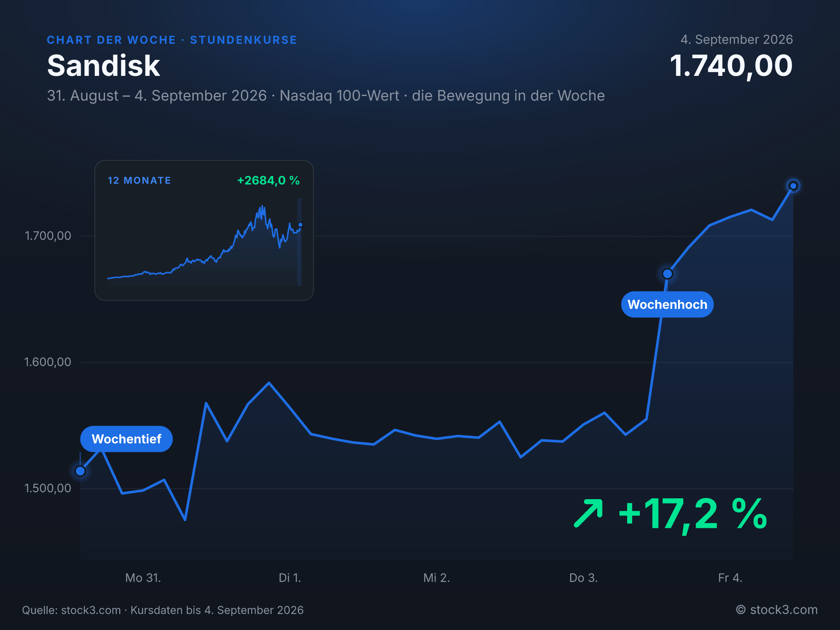Click the Di 1. x-axis label
This screenshot has height=630, width=840.
click(x=290, y=578)
